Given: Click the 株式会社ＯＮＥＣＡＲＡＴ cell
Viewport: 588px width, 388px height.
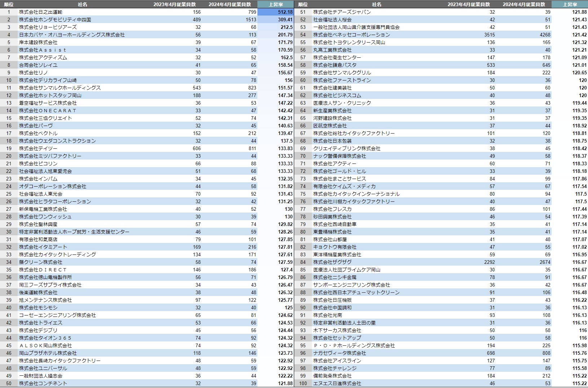Looking at the screenshot, I should (48, 110).
